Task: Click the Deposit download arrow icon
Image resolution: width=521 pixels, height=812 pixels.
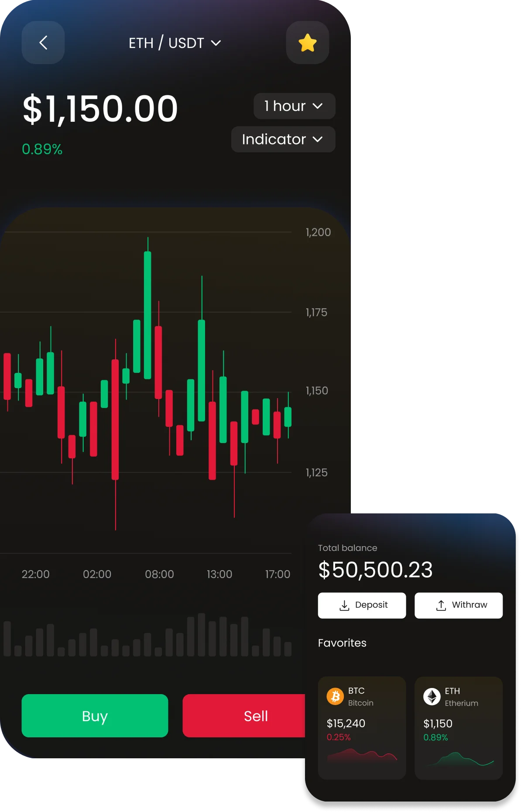Action: [x=344, y=606]
